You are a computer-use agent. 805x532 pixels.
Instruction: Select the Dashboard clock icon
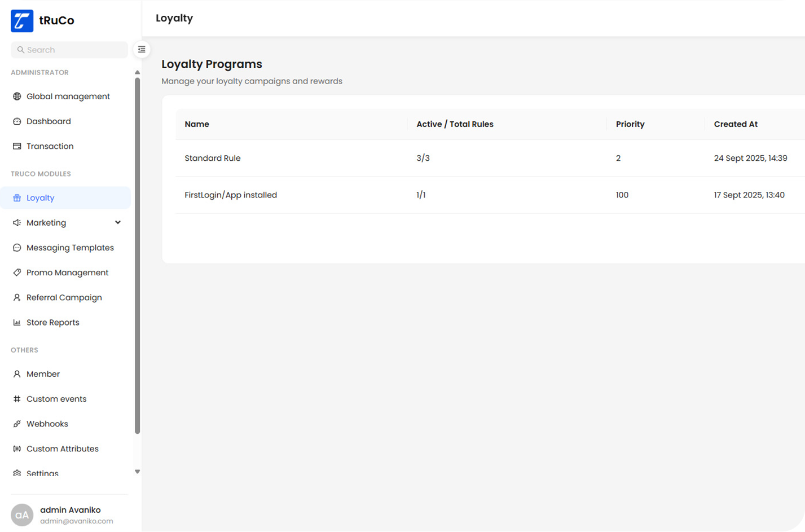17,121
